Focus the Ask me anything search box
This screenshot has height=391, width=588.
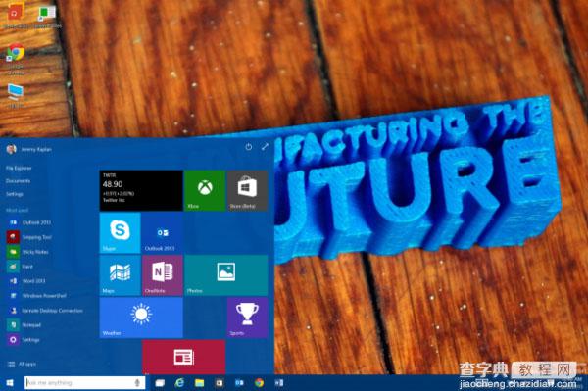point(85,383)
